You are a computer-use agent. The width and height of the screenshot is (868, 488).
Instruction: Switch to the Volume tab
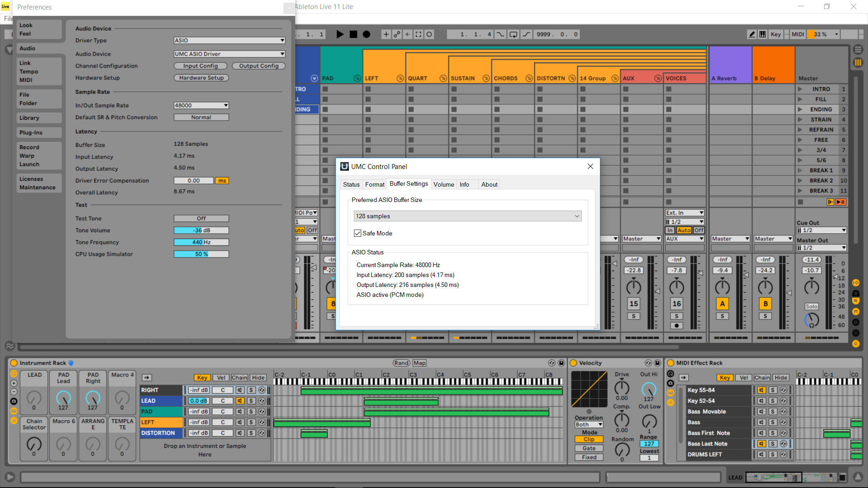coord(443,184)
